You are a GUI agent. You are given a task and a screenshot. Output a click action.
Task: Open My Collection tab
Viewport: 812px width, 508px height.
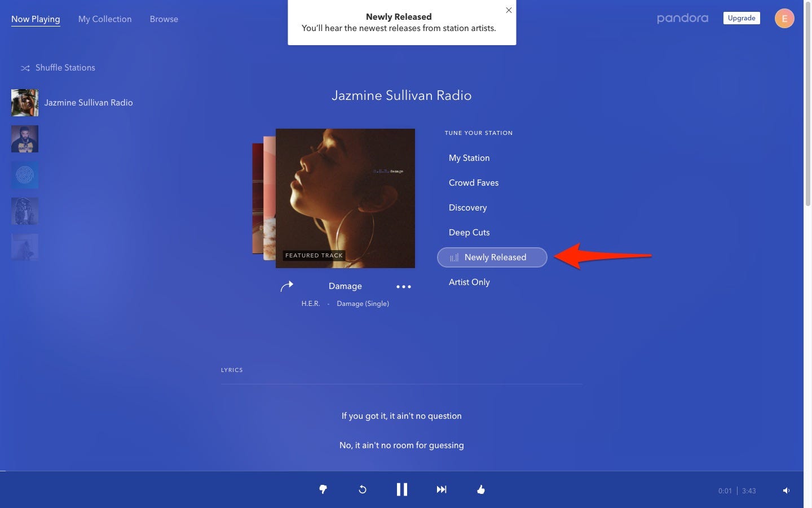pos(105,19)
